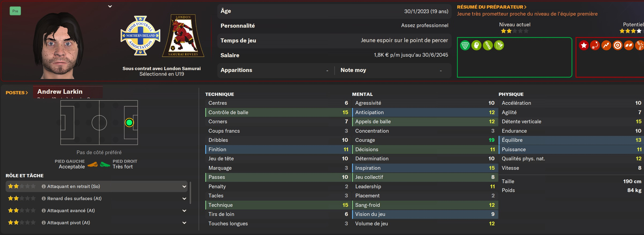Open the chevron dropdown above the player portrait
This screenshot has width=644, height=235.
coord(110,6)
